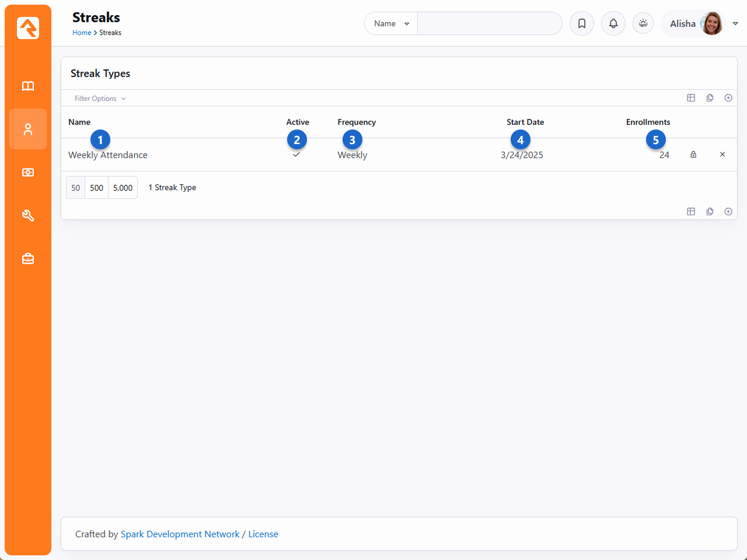Click the header search text field
The image size is (747, 560).
[489, 24]
